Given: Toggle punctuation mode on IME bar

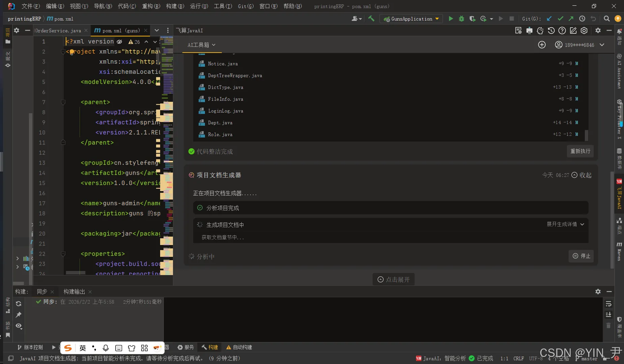Looking at the screenshot, I should (x=94, y=348).
